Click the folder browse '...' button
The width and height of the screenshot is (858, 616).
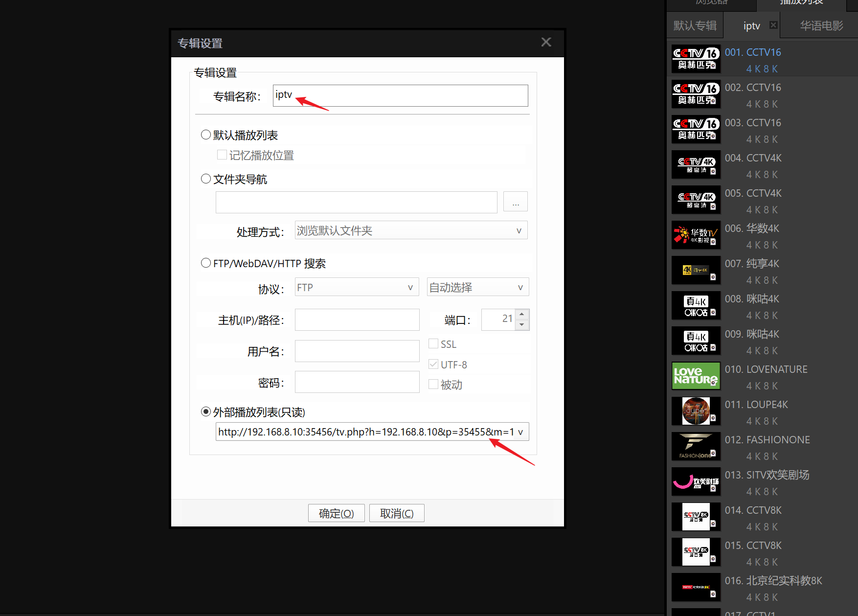point(516,202)
